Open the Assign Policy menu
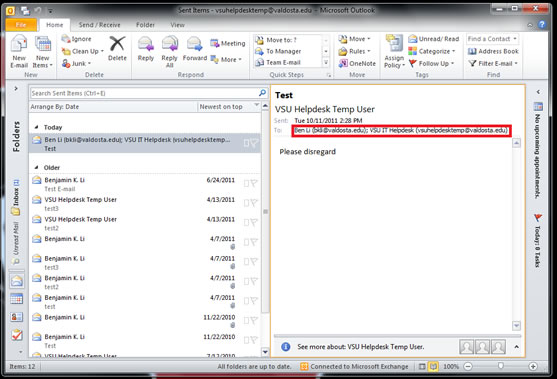Screen dimensions: 557x379 (x=394, y=52)
